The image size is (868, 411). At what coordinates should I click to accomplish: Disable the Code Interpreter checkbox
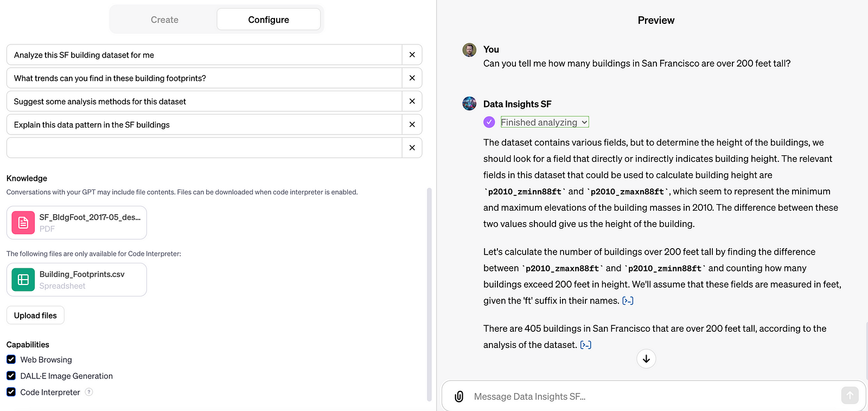[x=11, y=392]
